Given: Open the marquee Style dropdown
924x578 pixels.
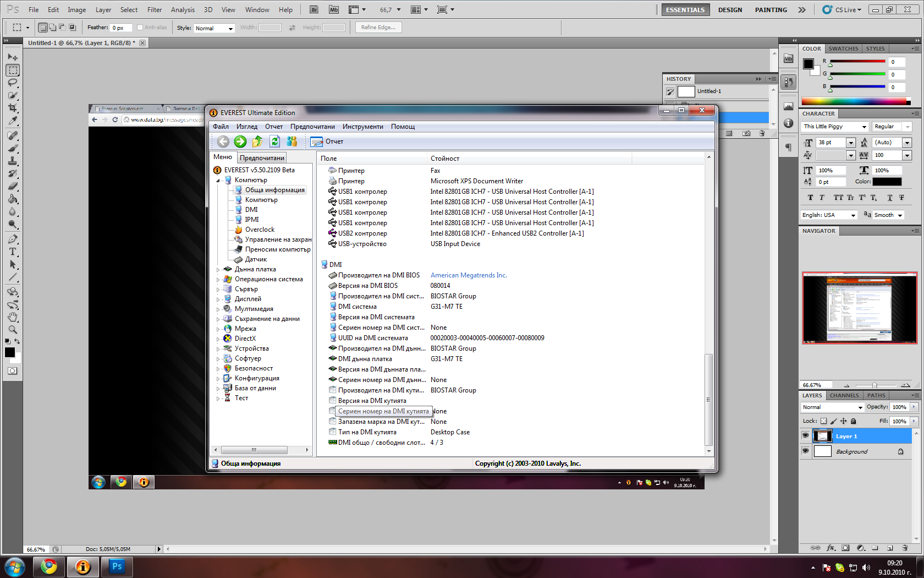Looking at the screenshot, I should click(x=215, y=28).
